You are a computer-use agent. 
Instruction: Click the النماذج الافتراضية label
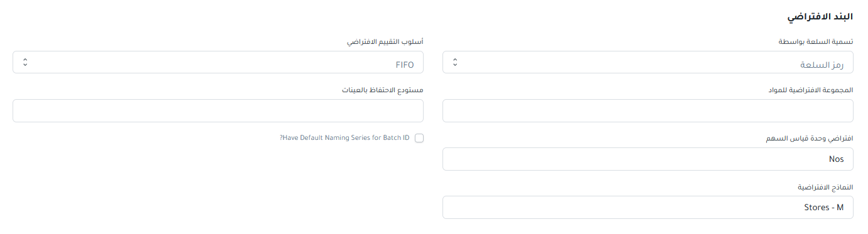point(825,187)
